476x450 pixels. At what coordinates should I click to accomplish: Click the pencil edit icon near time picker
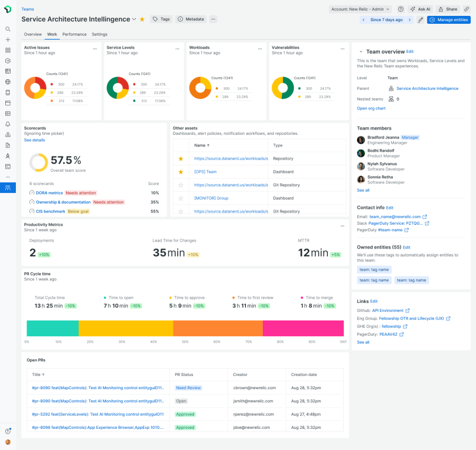click(420, 20)
